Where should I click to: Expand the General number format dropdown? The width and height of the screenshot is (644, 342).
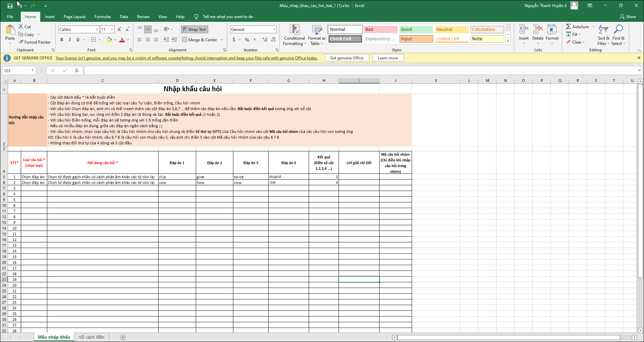pyautogui.click(x=274, y=30)
